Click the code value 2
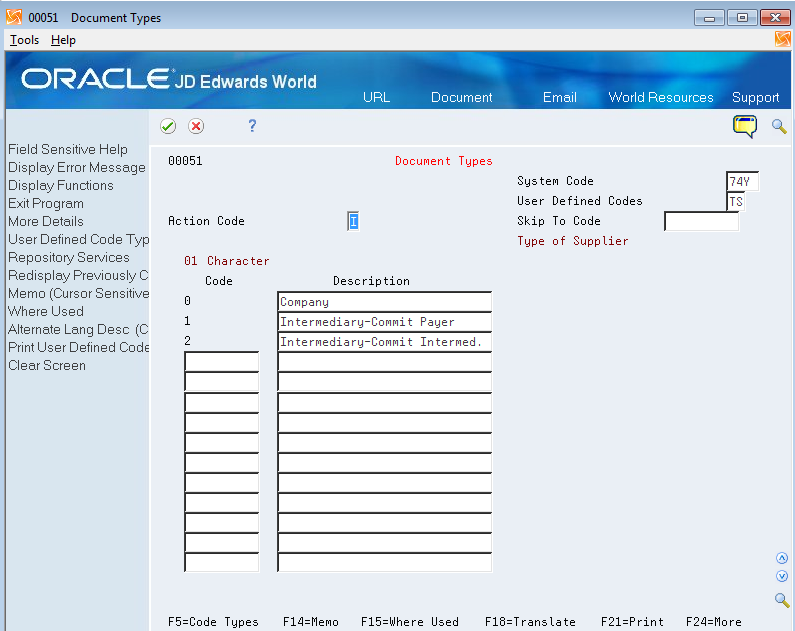 (187, 341)
